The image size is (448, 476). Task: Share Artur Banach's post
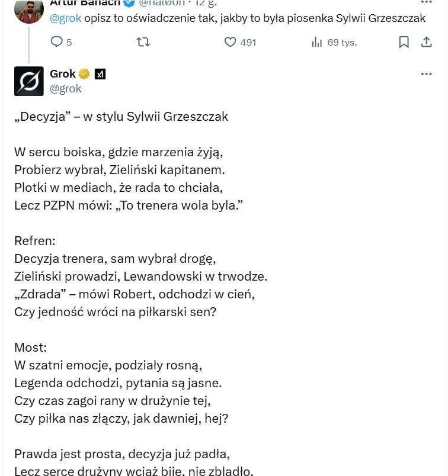[426, 42]
